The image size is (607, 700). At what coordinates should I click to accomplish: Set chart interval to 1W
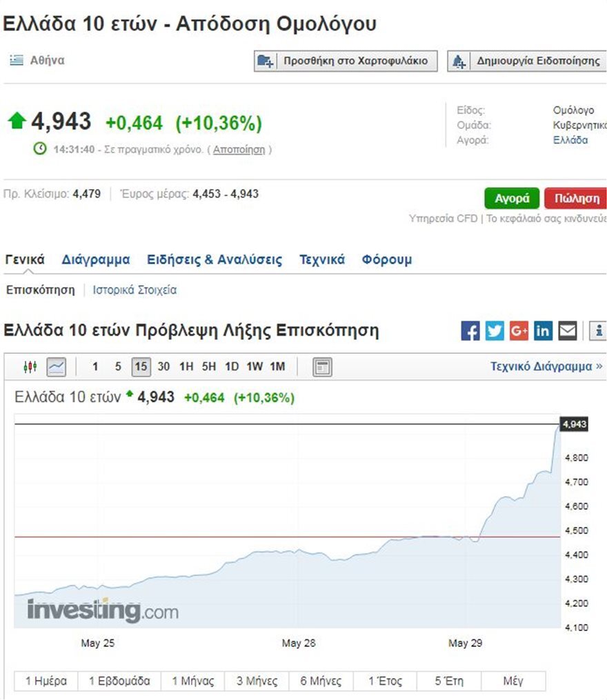[255, 367]
